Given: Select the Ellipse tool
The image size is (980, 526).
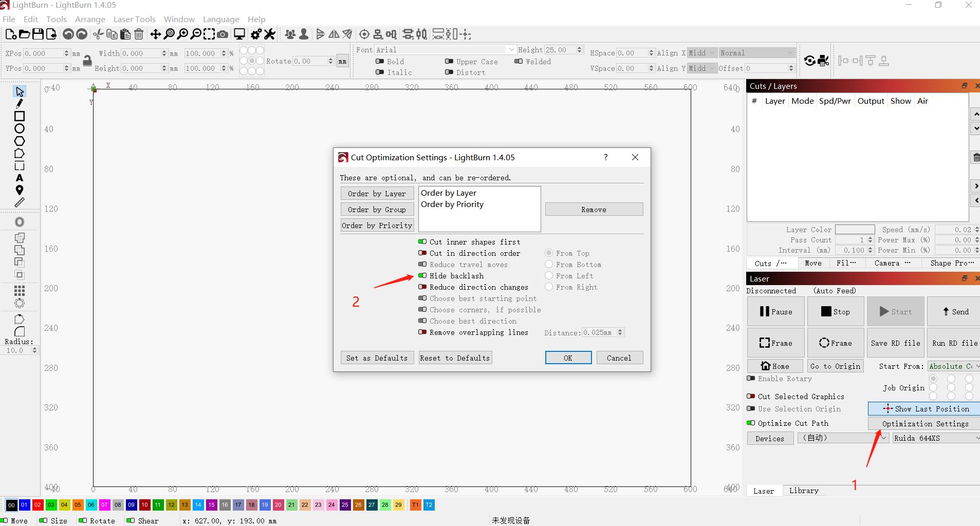Looking at the screenshot, I should tap(20, 128).
